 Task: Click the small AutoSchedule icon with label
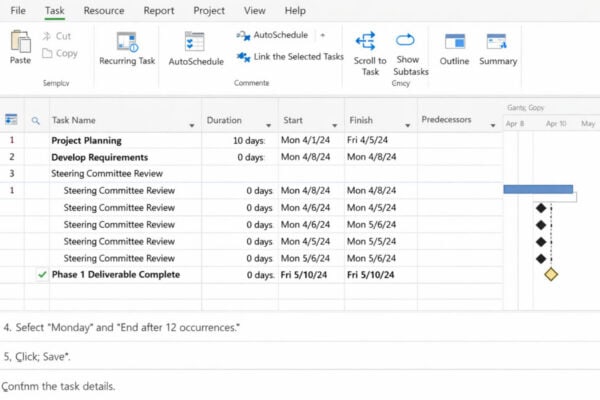272,35
